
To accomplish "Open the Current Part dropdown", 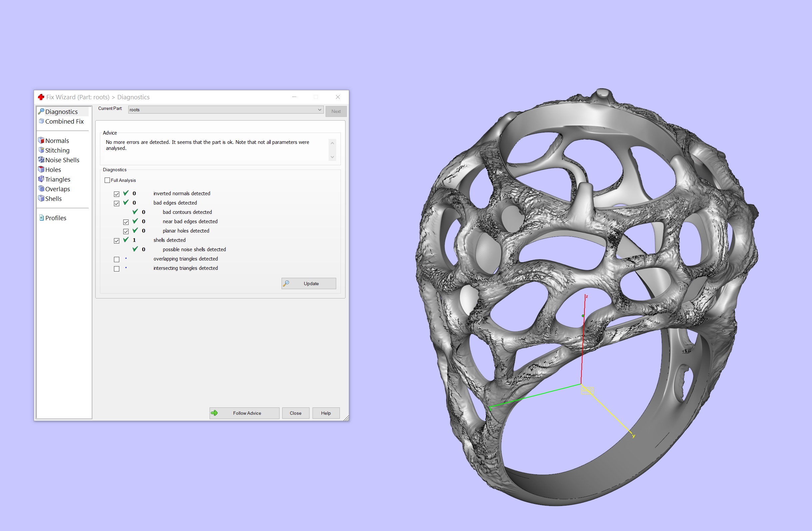I will tap(319, 110).
